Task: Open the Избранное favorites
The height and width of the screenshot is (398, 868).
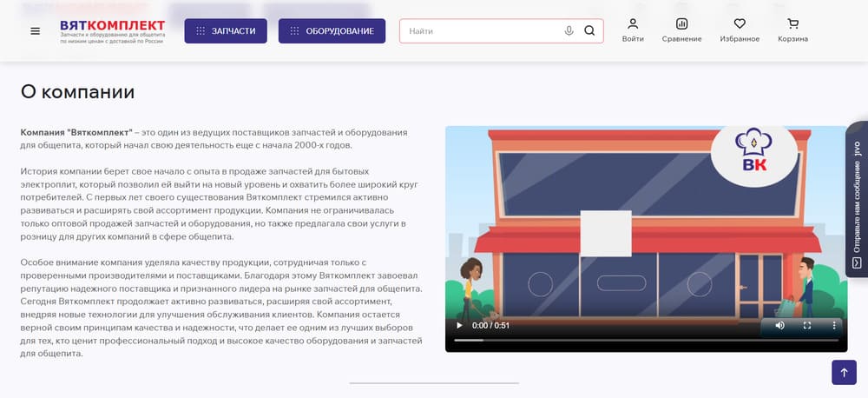Action: (740, 30)
